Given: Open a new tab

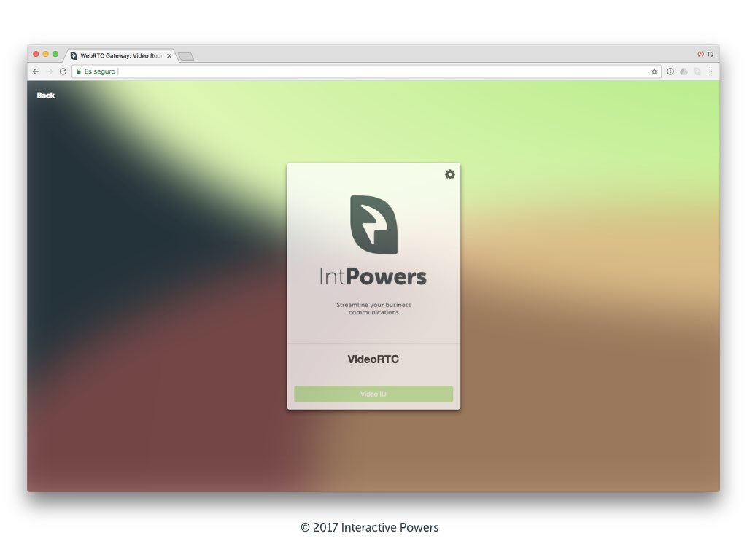Looking at the screenshot, I should (186, 56).
